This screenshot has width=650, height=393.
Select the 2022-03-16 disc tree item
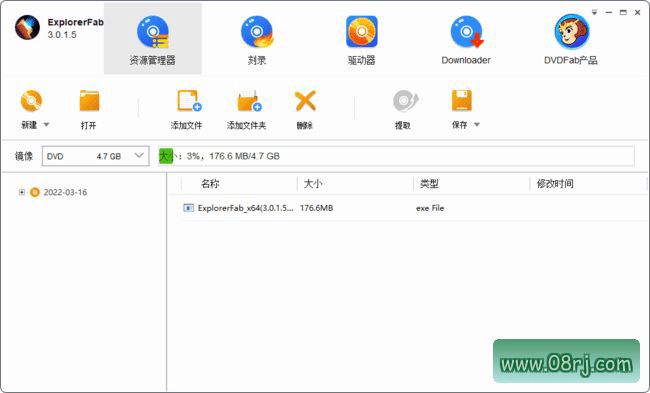click(65, 192)
